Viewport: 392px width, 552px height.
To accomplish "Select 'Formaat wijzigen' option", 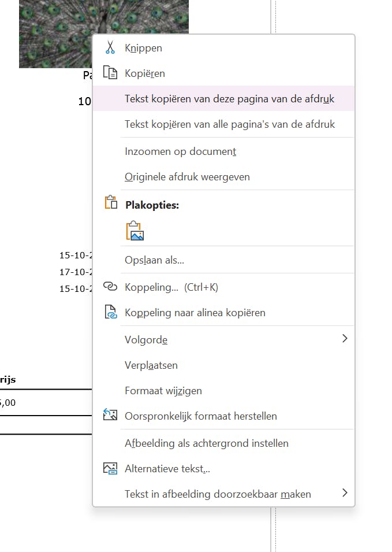I will click(163, 391).
